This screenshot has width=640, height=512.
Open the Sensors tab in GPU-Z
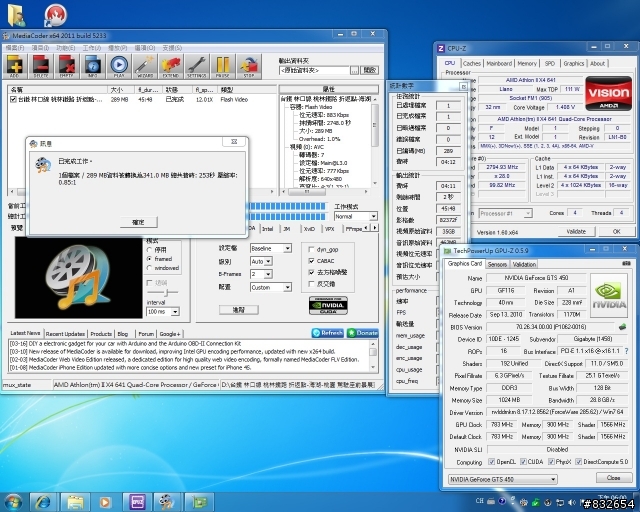(497, 264)
